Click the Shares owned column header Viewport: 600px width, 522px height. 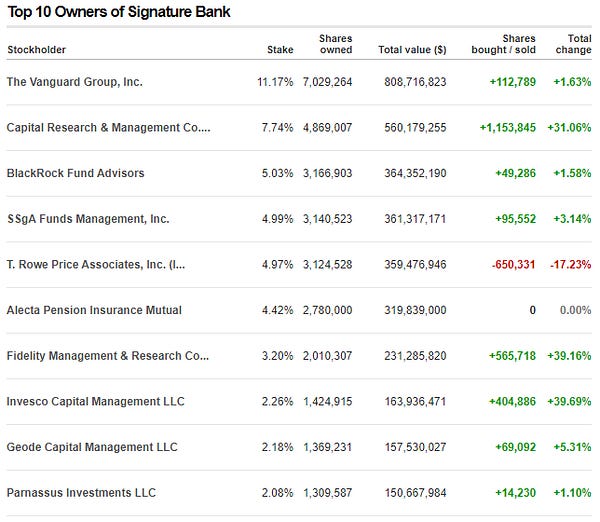336,44
